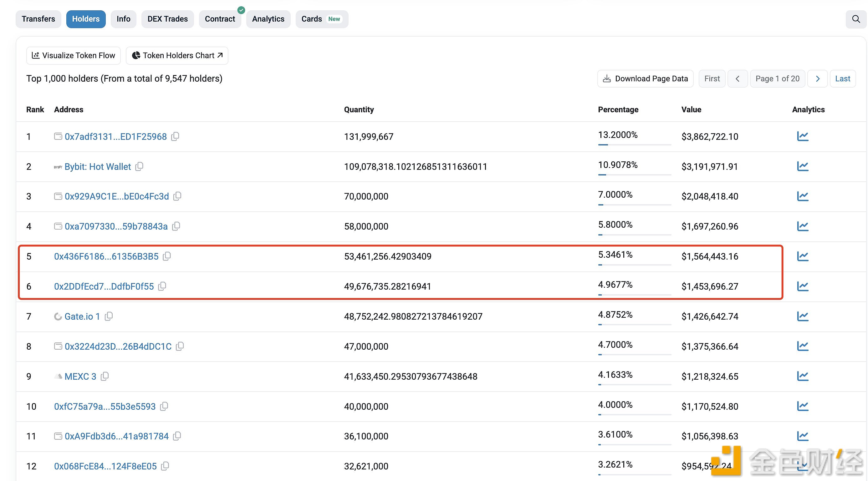Click Visualize Token Flow button
868x481 pixels.
tap(74, 56)
